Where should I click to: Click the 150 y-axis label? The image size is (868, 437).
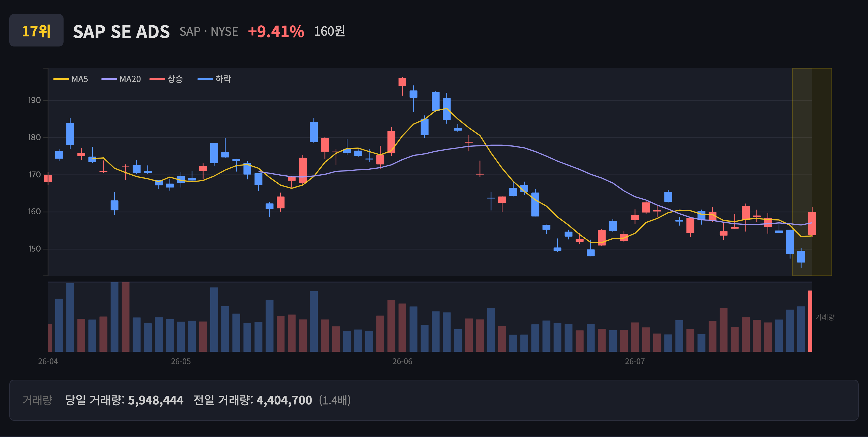(x=34, y=249)
